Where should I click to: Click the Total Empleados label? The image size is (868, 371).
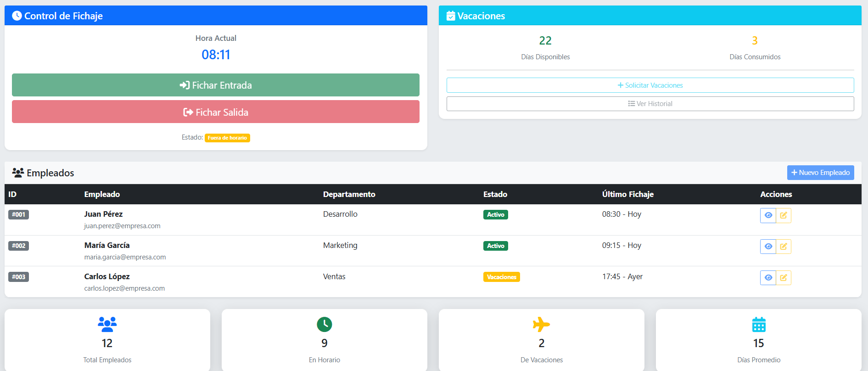click(x=107, y=360)
